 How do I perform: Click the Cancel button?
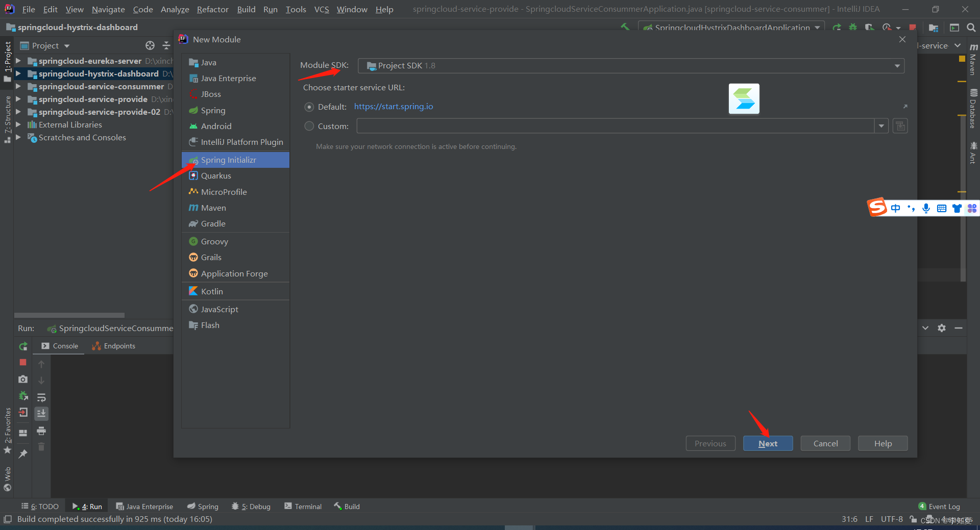click(x=825, y=443)
